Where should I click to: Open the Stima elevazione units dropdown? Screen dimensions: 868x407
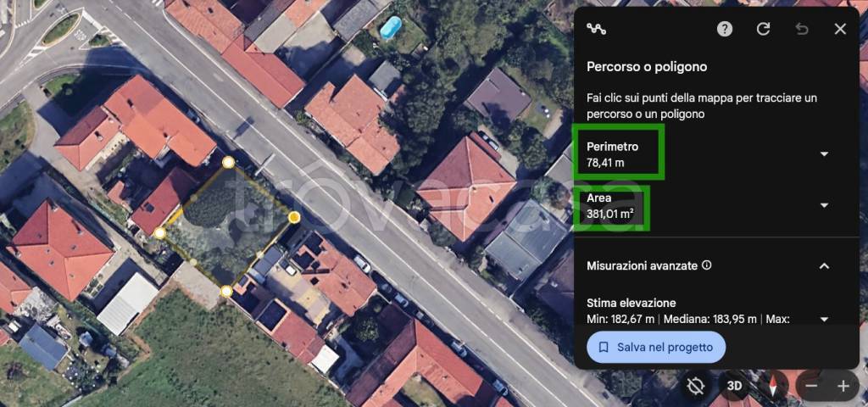tap(824, 319)
